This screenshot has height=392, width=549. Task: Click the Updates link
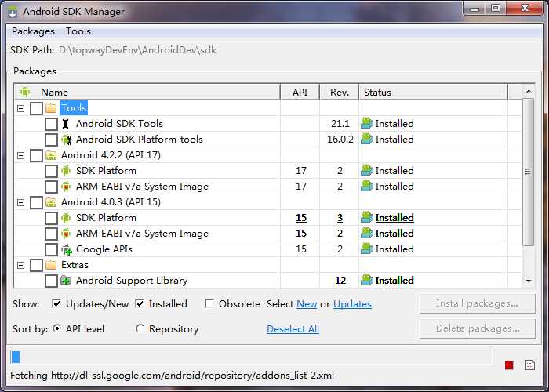pos(352,304)
